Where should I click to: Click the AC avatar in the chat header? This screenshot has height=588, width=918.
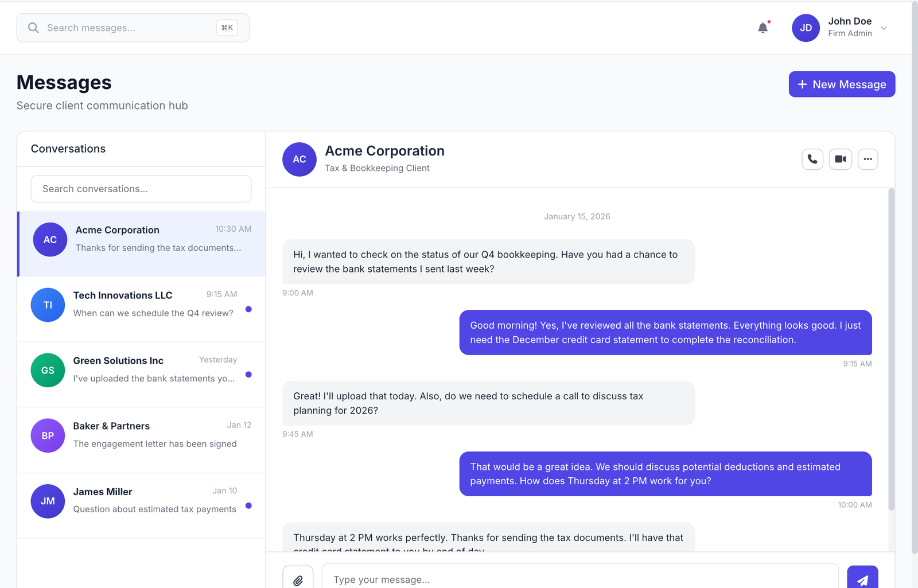pyautogui.click(x=299, y=159)
